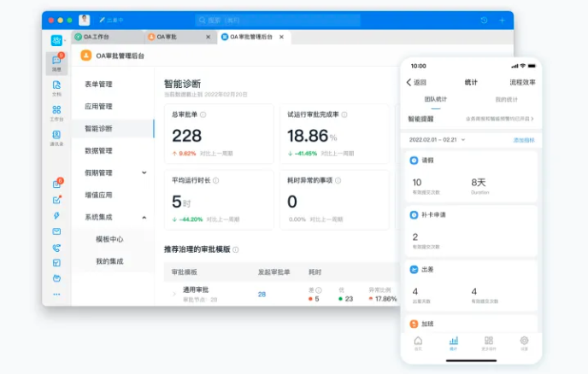Click the info icon beside 总审批单
This screenshot has width=588, height=374.
pos(203,114)
